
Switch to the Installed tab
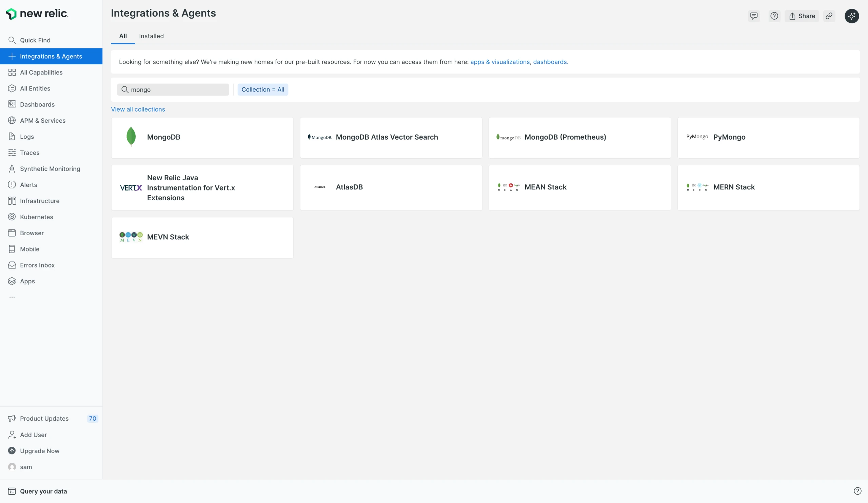tap(151, 36)
